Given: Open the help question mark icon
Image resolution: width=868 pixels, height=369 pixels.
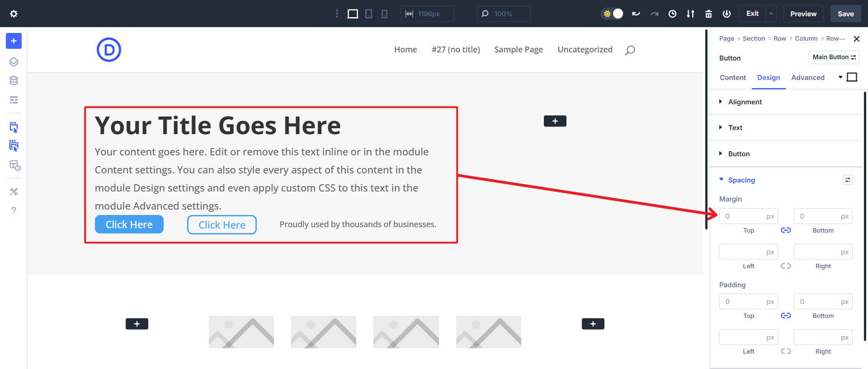Looking at the screenshot, I should pyautogui.click(x=14, y=210).
